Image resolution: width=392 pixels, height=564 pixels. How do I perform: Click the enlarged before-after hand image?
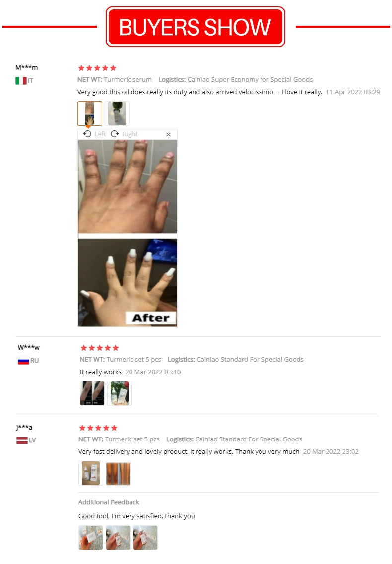pyautogui.click(x=128, y=233)
